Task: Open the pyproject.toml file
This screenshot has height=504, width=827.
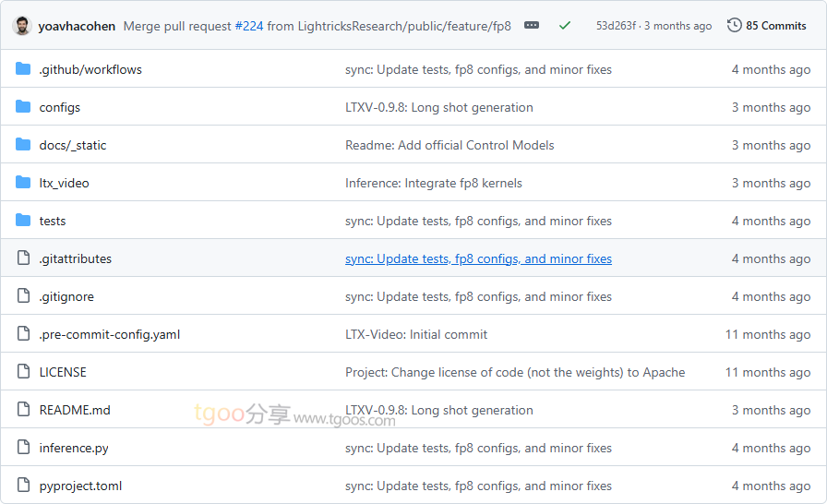Action: 80,486
